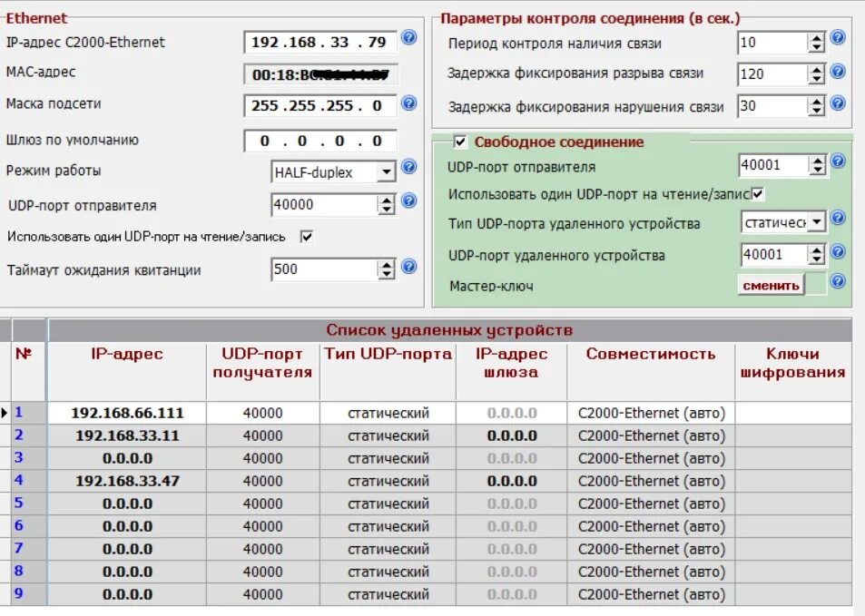
Task: Click stepper of UDP-порт удаленного устройства
Action: coord(817,254)
